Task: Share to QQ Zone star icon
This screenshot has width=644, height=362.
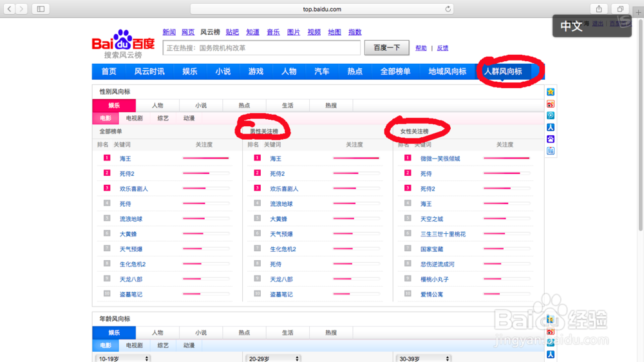Action: (x=551, y=91)
